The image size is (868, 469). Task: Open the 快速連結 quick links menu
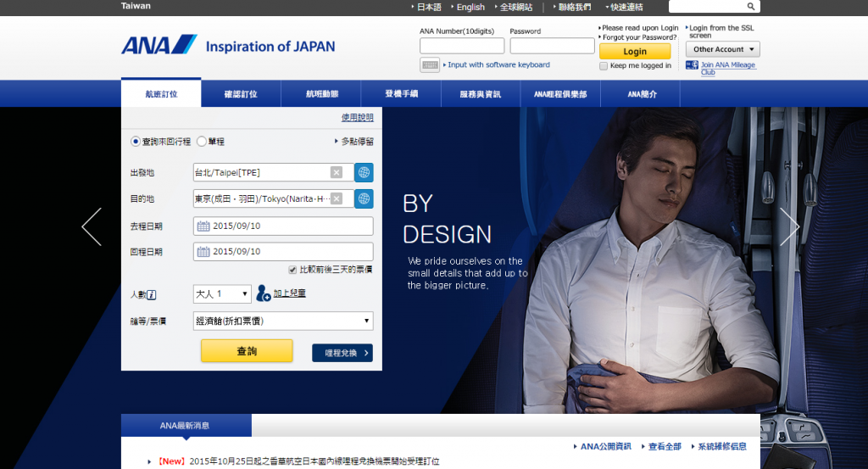(x=625, y=7)
